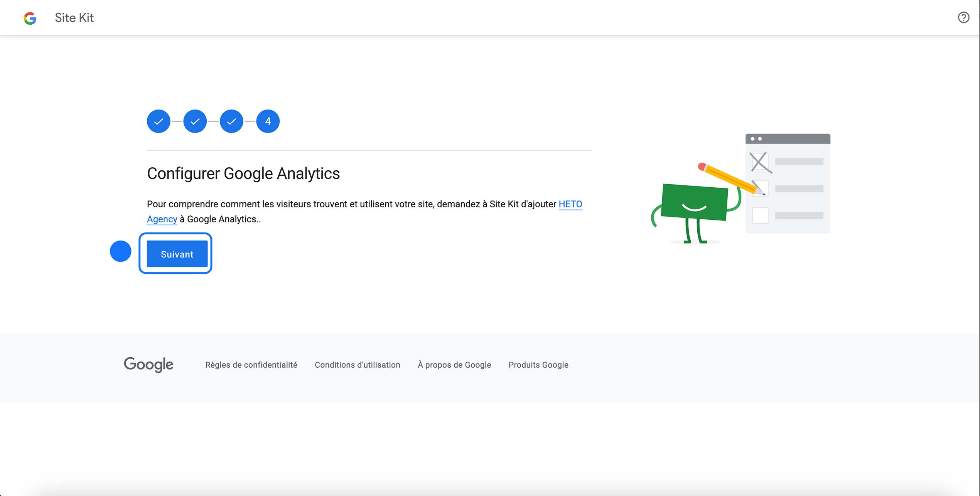Select the first completed step checkmark
The image size is (980, 496).
(159, 121)
